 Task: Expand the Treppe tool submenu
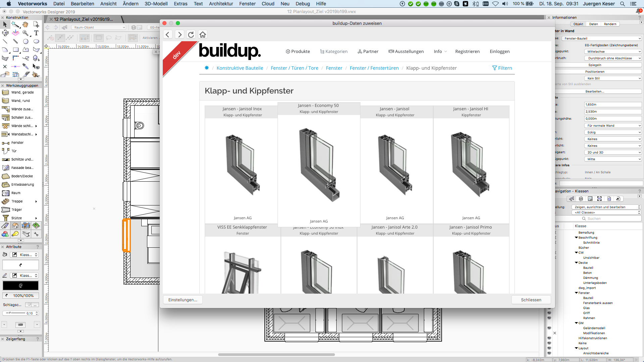click(x=36, y=201)
